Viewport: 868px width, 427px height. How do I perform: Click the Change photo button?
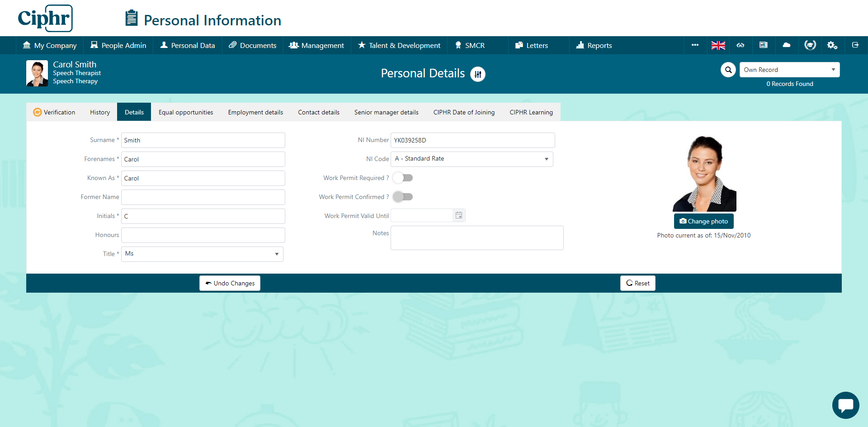[x=703, y=221]
